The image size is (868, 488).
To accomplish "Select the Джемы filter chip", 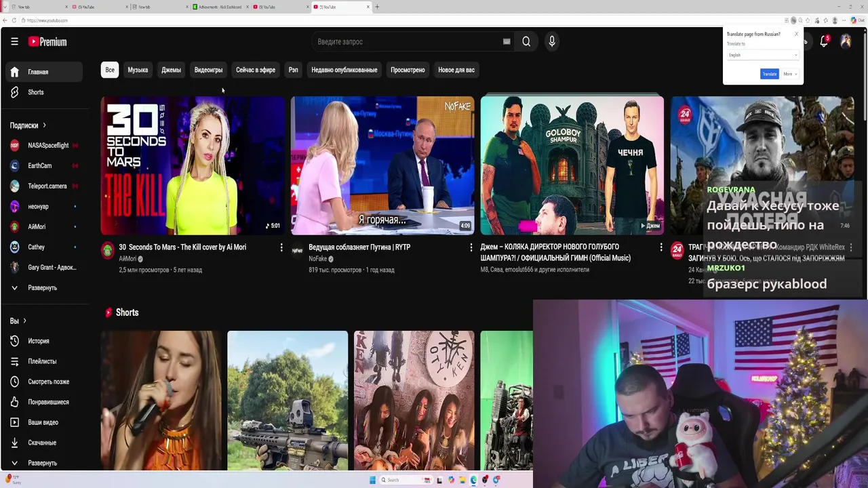I will (x=171, y=70).
